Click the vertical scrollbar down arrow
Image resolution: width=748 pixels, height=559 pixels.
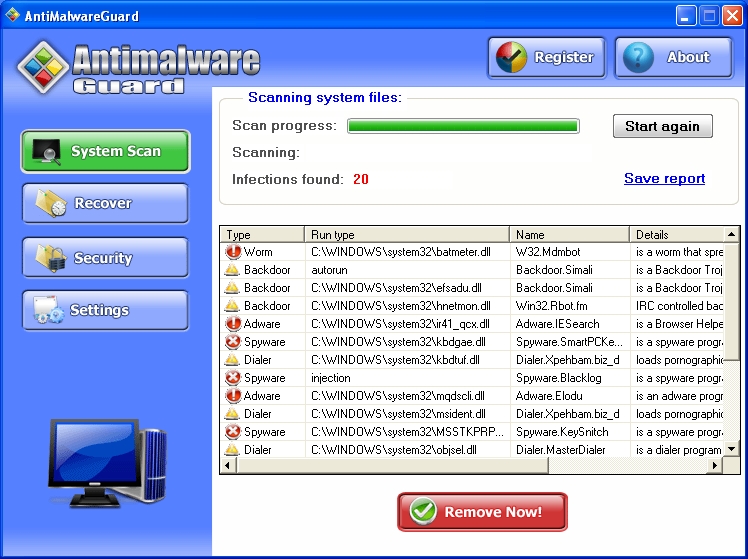pyautogui.click(x=731, y=449)
